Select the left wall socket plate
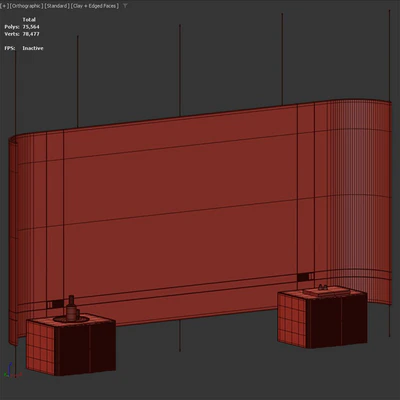 (55, 304)
